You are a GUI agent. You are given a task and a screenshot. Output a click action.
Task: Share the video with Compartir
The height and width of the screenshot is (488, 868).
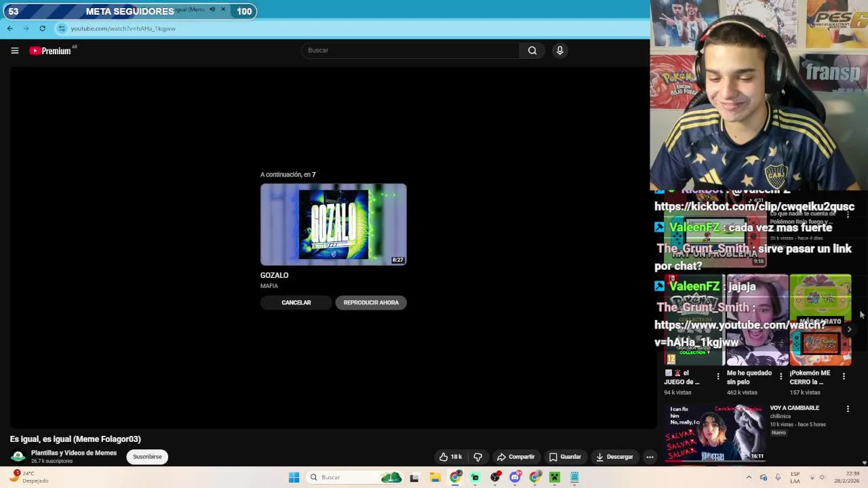pos(515,457)
